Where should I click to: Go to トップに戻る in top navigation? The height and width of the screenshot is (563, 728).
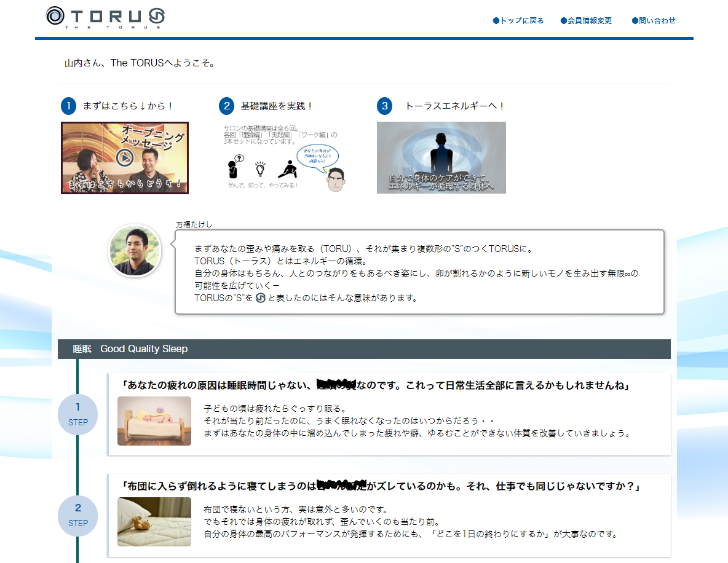pos(518,20)
